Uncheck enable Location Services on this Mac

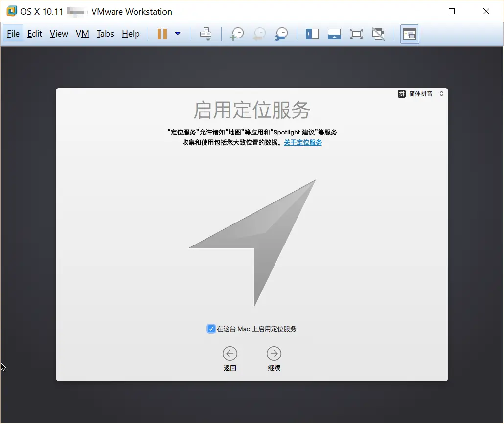(x=211, y=329)
